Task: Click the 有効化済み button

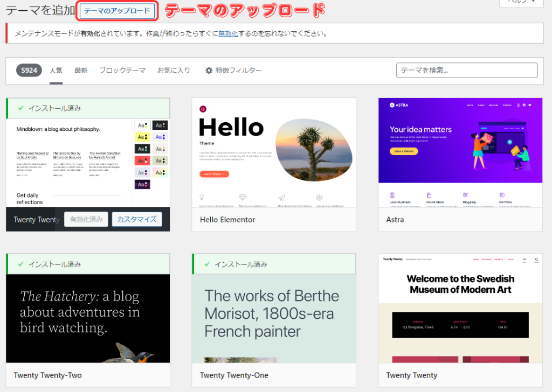Action: click(x=86, y=219)
